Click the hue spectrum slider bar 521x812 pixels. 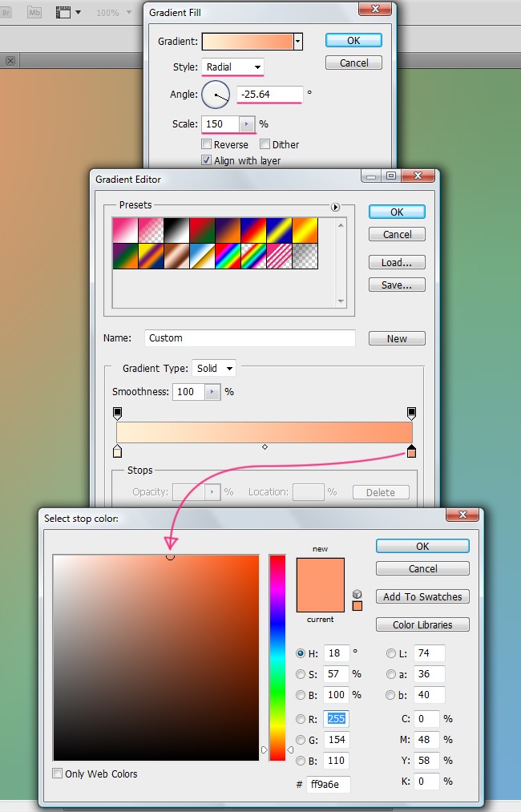pos(277,657)
